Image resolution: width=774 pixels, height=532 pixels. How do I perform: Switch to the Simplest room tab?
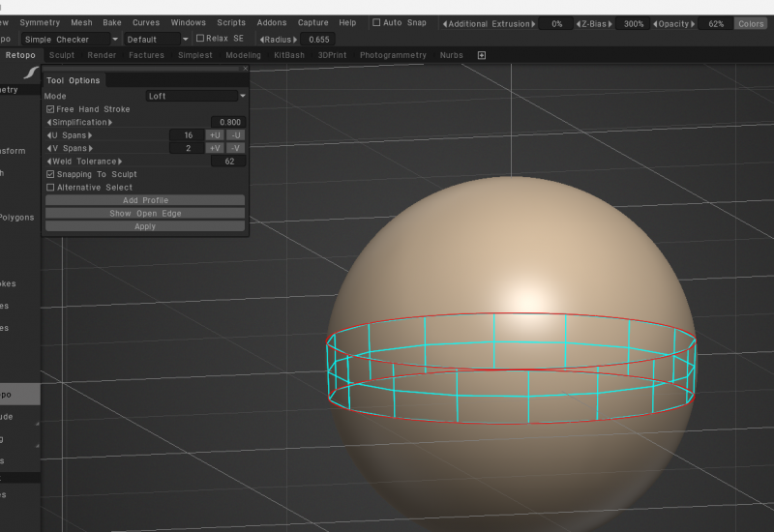[195, 55]
